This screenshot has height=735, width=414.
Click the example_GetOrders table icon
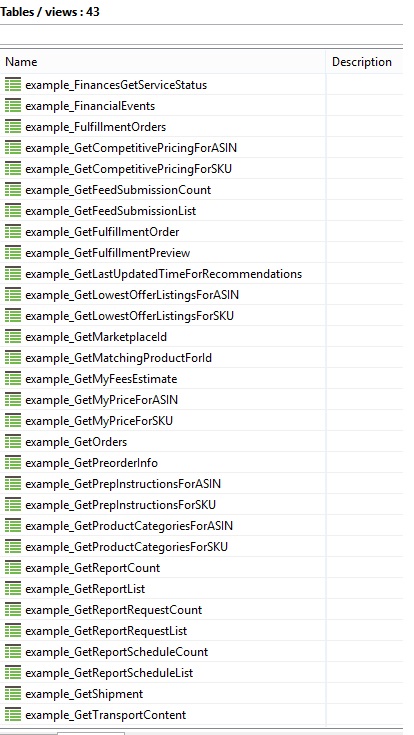coord(13,442)
